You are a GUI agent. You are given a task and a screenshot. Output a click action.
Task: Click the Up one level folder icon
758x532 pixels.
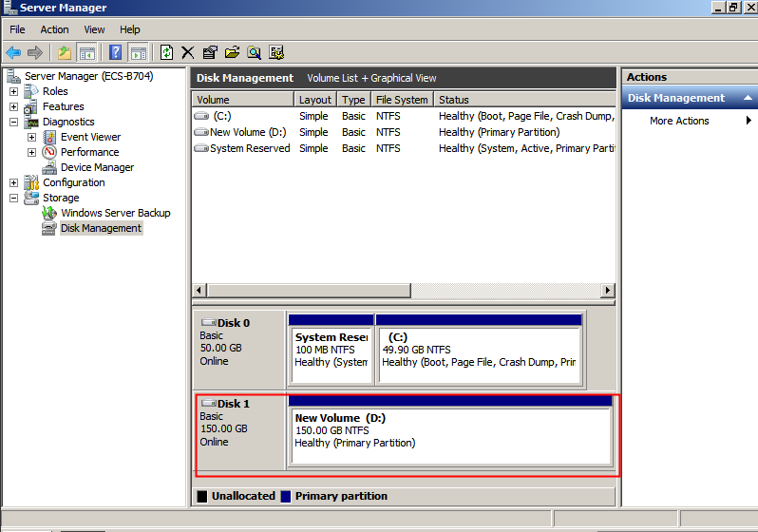point(65,52)
